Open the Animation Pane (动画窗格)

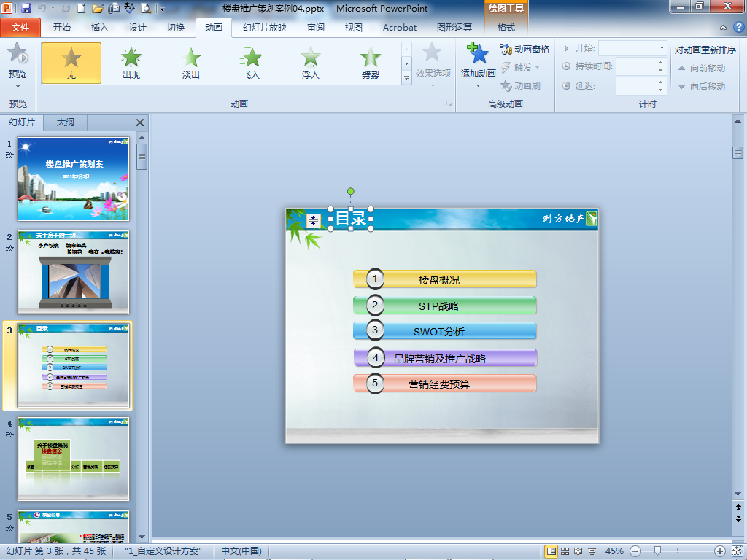click(525, 49)
